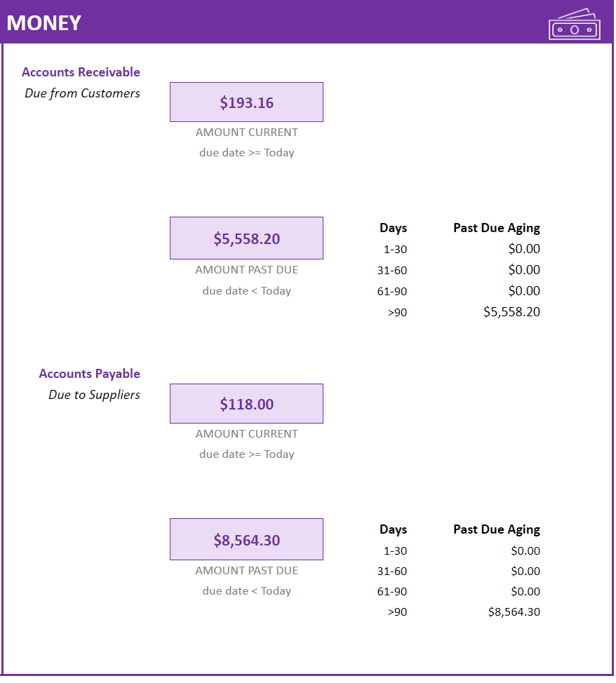Screen dimensions: 616x683
Task: Click the payable 61-90 days row label
Action: pos(392,592)
